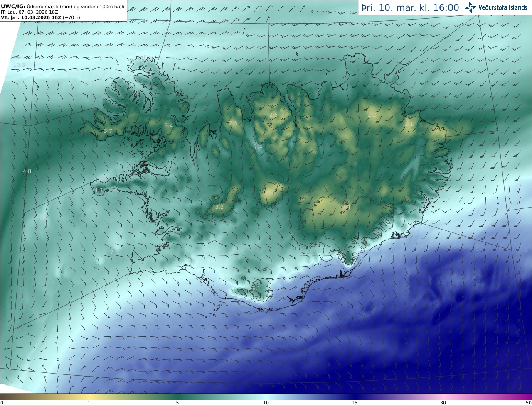Click the 3.4 value on the map
This screenshot has height=406, width=532.
(x=168, y=125)
